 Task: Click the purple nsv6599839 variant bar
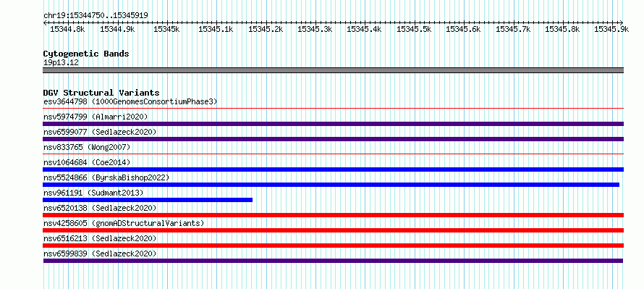click(x=333, y=261)
